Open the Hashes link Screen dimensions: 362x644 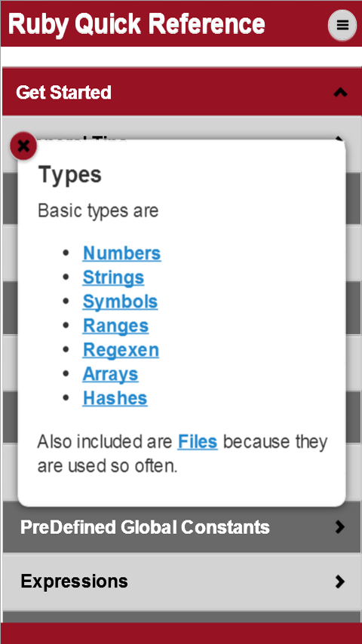tap(115, 398)
